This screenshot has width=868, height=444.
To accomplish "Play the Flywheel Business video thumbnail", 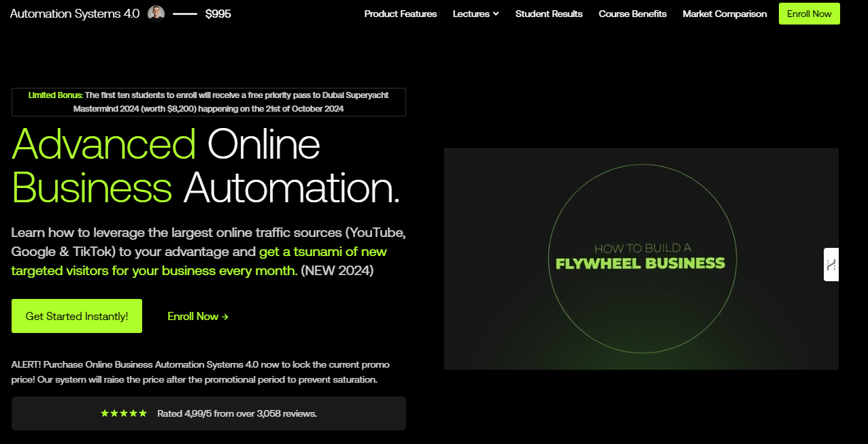I will tap(641, 259).
